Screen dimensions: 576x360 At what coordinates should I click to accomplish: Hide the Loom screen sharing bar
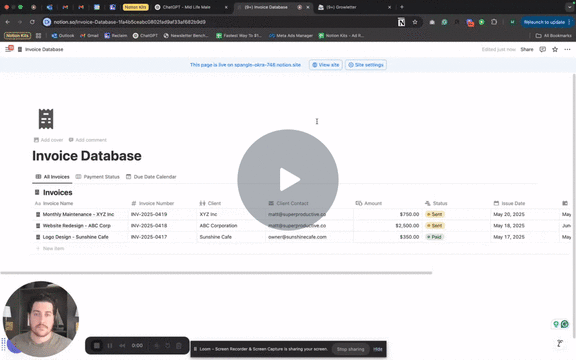coord(378,349)
